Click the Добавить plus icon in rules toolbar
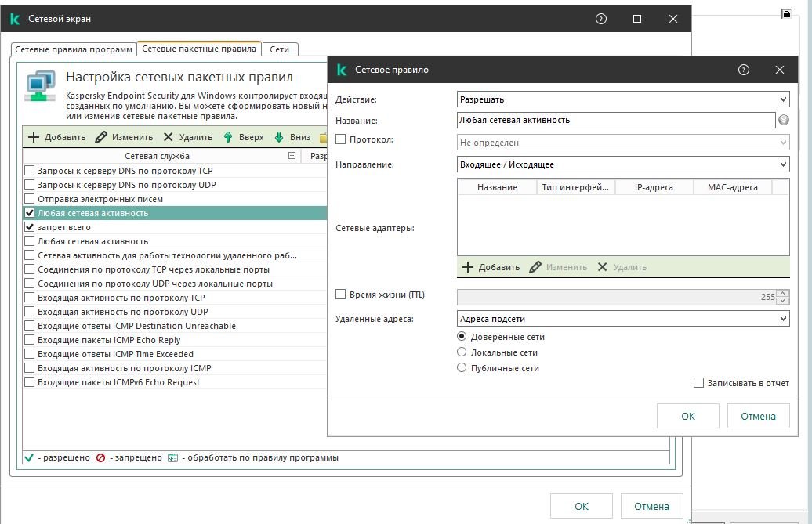 (x=34, y=137)
